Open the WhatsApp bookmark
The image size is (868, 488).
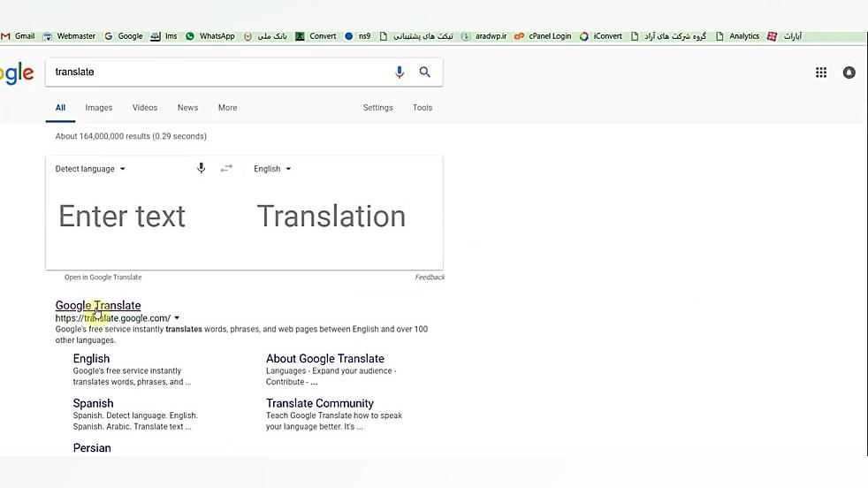tap(209, 36)
